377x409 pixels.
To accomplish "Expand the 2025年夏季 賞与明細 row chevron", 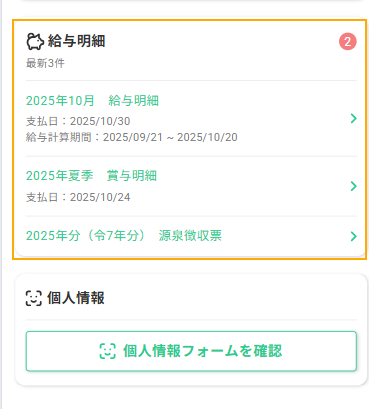I will point(353,186).
